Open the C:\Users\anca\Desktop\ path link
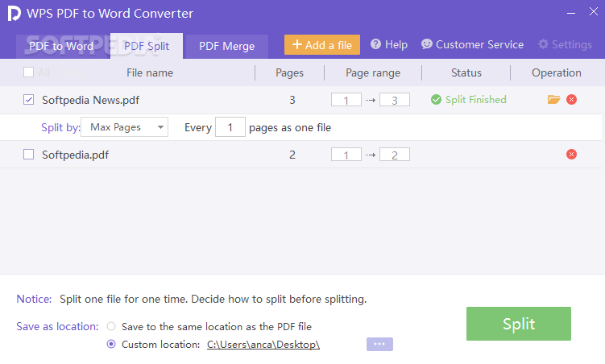The height and width of the screenshot is (364, 605). (263, 345)
